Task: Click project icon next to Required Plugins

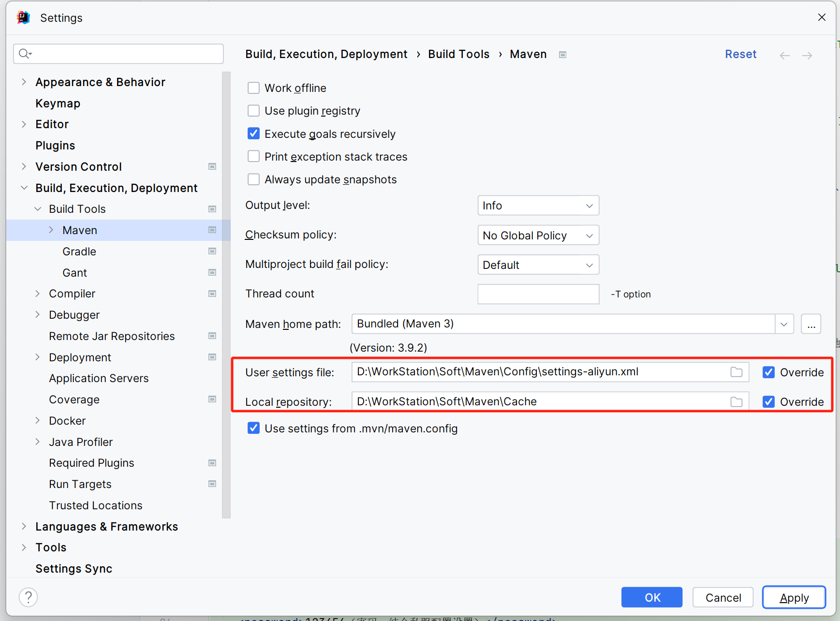Action: 212,463
